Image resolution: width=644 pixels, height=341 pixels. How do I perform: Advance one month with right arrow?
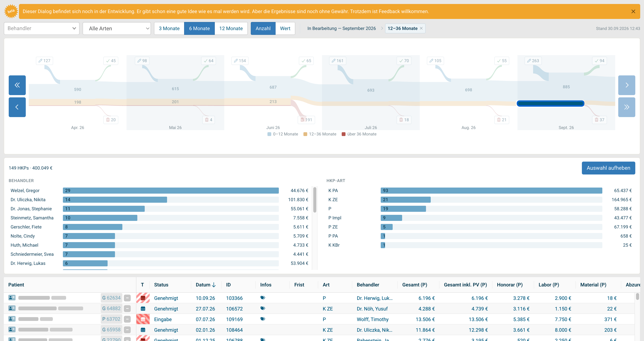627,85
